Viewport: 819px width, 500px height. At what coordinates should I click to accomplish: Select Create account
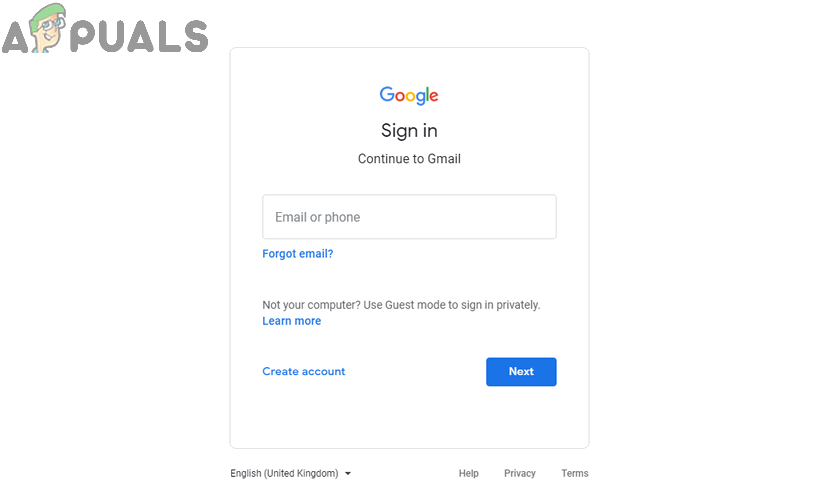(303, 371)
